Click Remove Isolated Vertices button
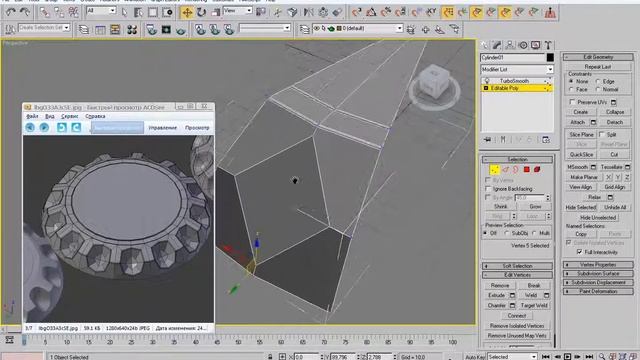Image resolution: width=640 pixels, height=360 pixels. click(x=517, y=326)
